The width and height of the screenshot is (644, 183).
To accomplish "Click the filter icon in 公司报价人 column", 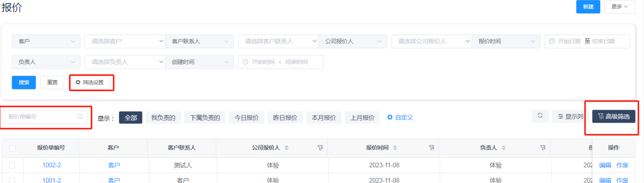I will tap(320, 148).
